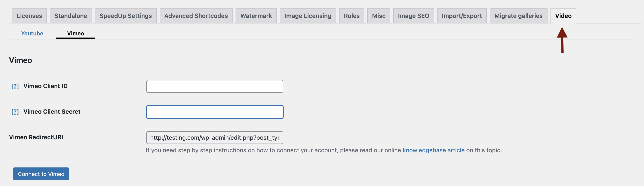Select the Vimeo sub-tab
Screen dimensions: 644x186
coord(76,33)
